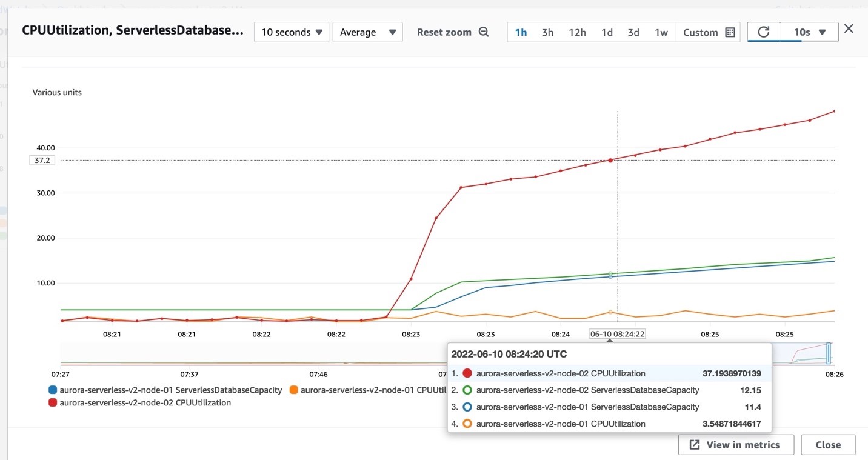
Task: Click the external-link icon on View in metrics
Action: point(693,444)
